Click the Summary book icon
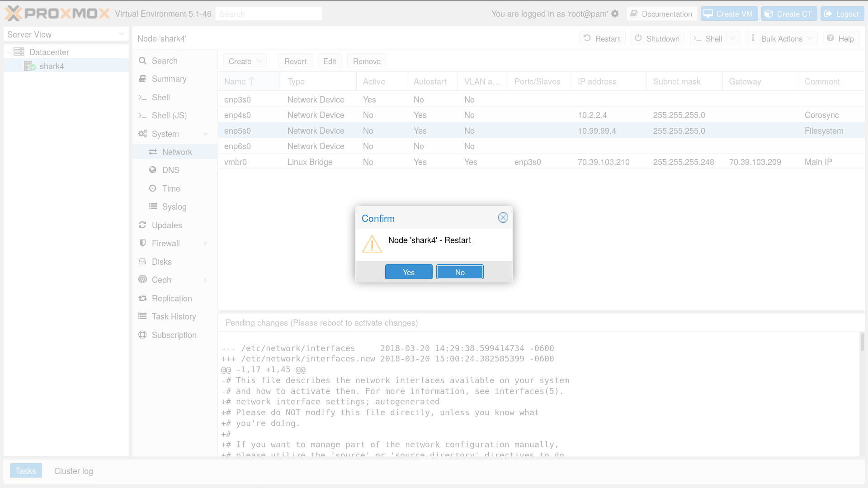 (x=142, y=79)
